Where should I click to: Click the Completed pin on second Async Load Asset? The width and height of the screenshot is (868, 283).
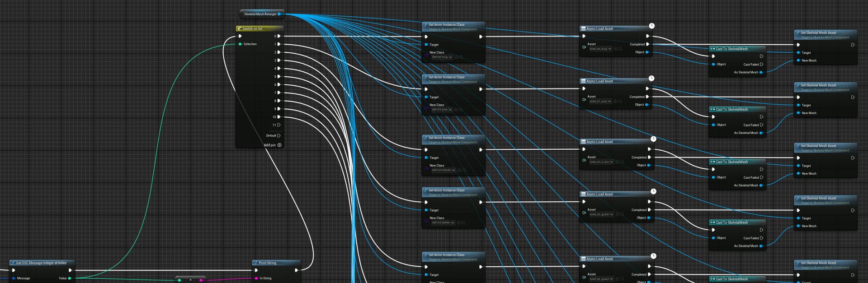(647, 97)
